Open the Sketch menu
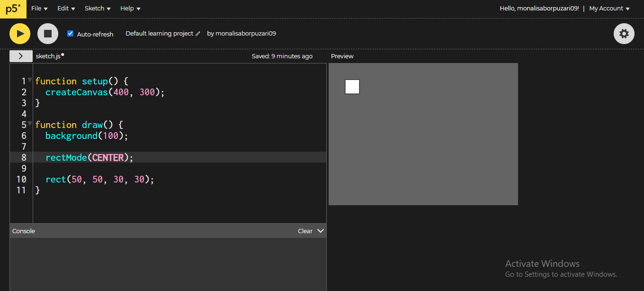Screen dimensions: 644x291 coord(98,9)
